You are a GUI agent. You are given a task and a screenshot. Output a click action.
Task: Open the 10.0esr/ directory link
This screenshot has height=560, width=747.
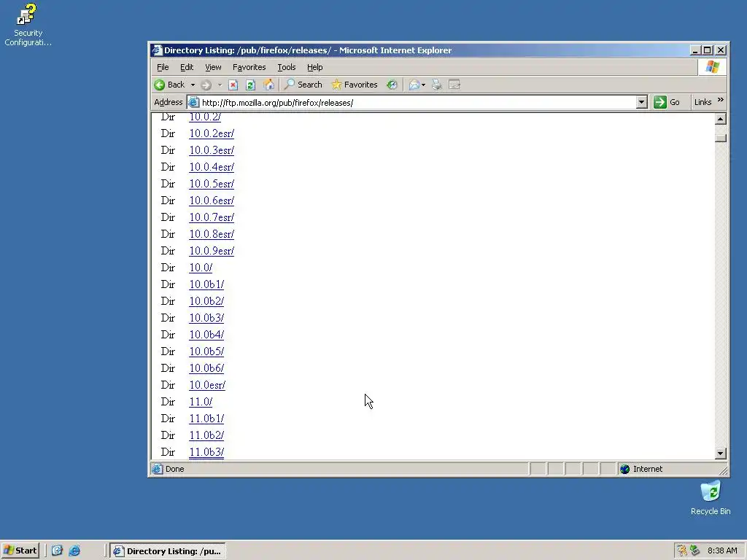pyautogui.click(x=207, y=385)
